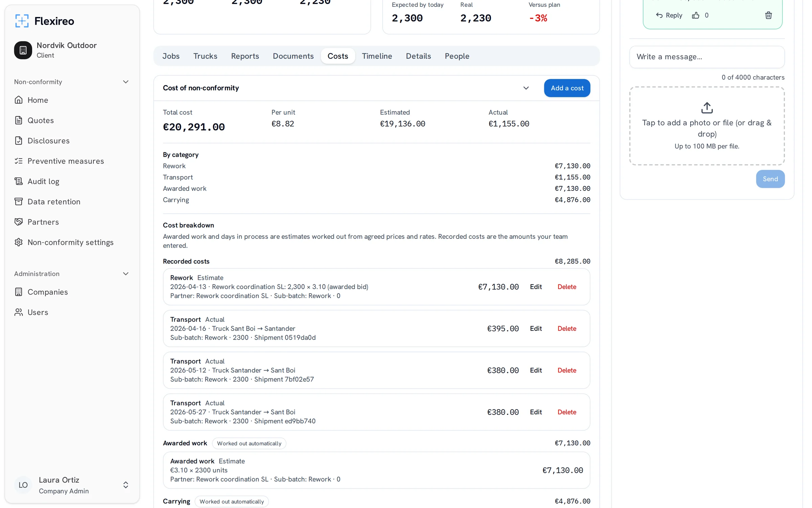
Task: Collapse the Administration sidebar section
Action: point(126,274)
